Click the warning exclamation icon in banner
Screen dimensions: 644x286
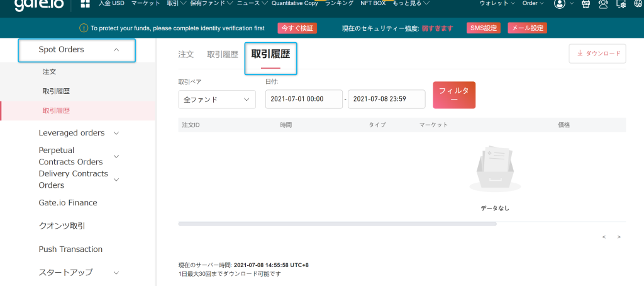(84, 28)
